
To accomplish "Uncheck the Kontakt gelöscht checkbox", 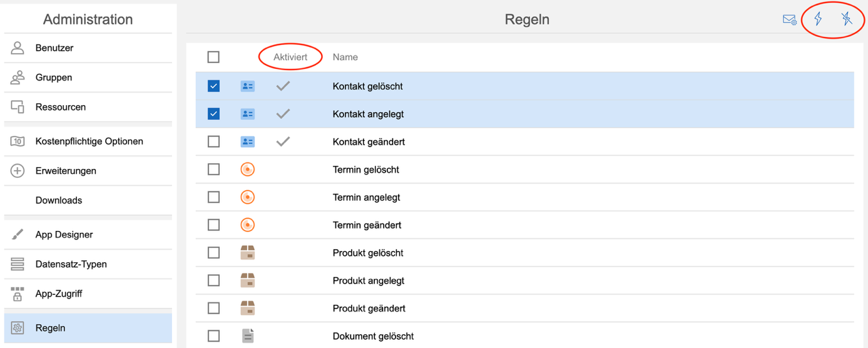I will (x=213, y=86).
